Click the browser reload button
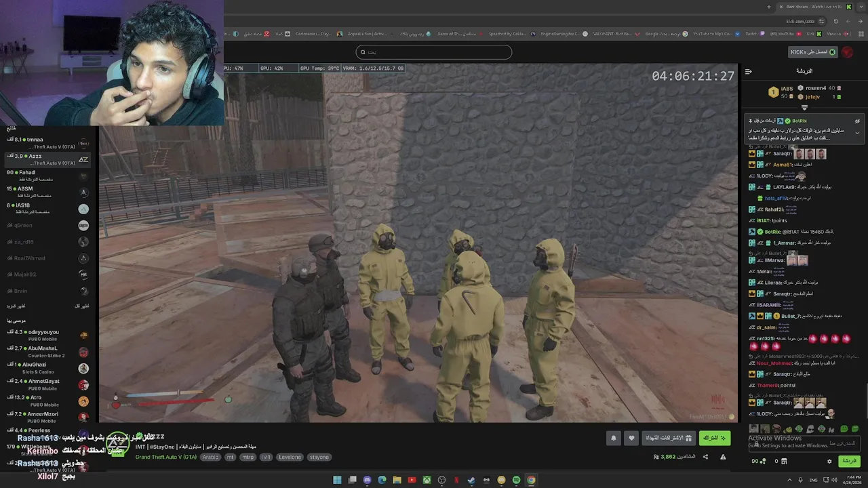This screenshot has width=868, height=488. [836, 21]
